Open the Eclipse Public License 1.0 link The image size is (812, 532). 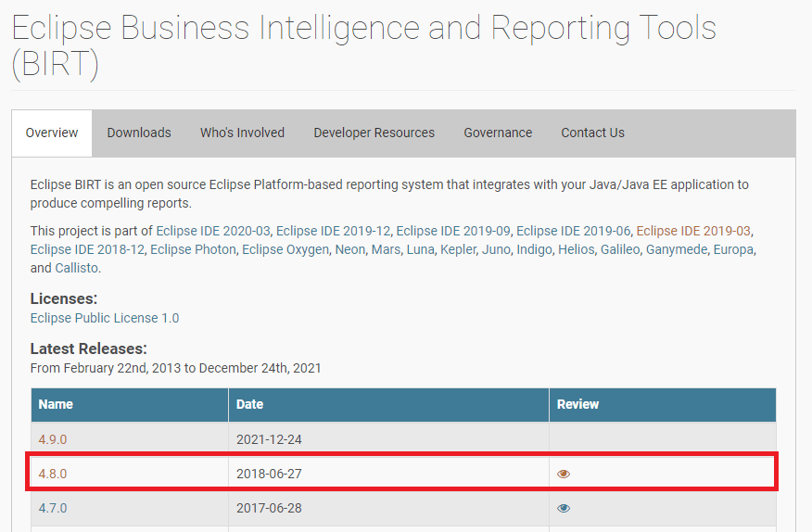point(105,318)
